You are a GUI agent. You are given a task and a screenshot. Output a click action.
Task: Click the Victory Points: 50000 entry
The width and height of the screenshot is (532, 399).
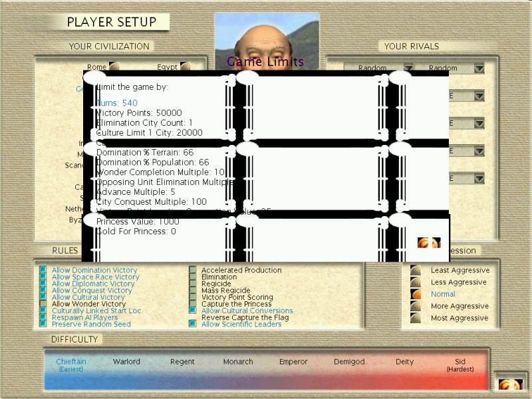pyautogui.click(x=138, y=113)
